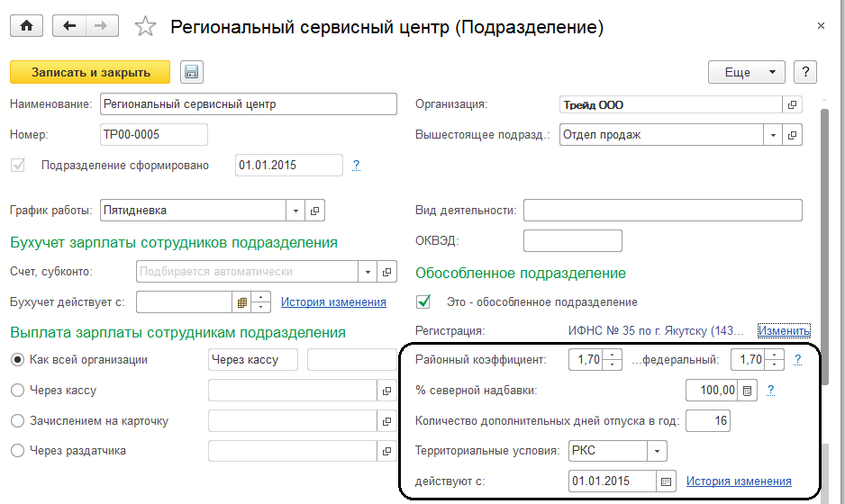Viewport: 845px width, 504px height.
Task: Click the Home icon button
Action: click(x=26, y=26)
